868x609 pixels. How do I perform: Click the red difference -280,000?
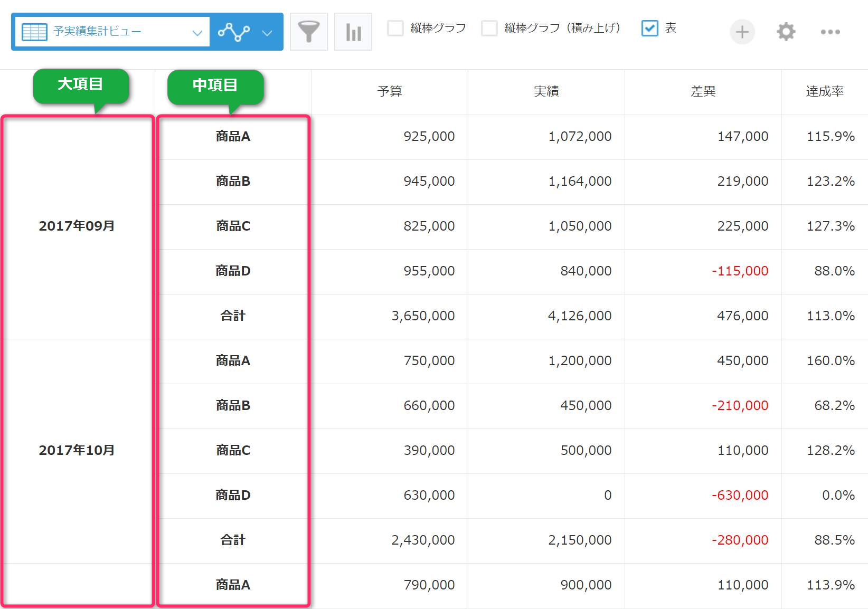point(740,540)
